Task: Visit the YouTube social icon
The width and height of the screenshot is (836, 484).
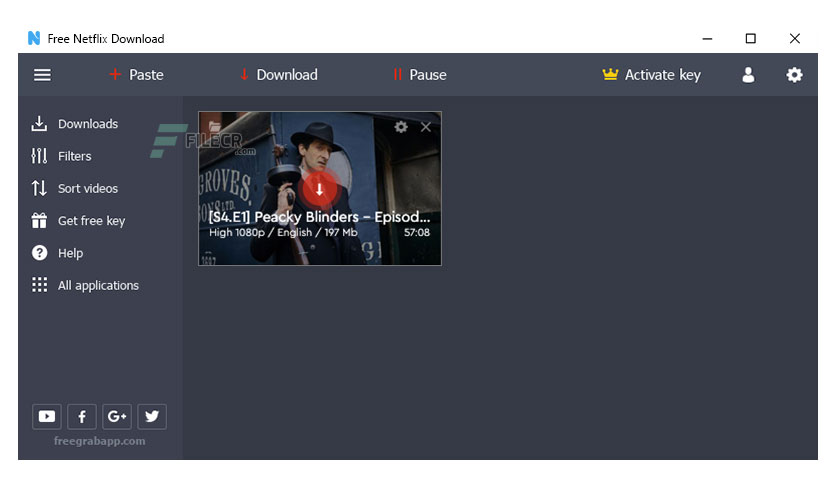Action: tap(47, 416)
